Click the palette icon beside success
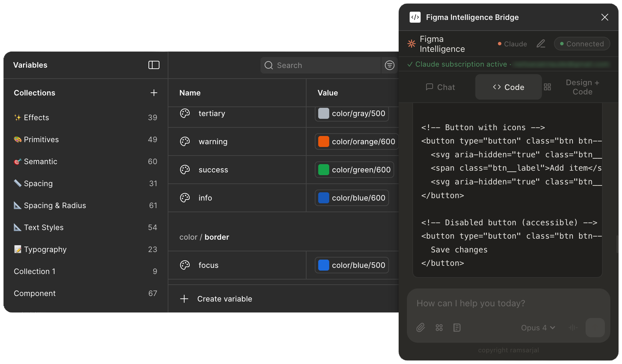622x364 pixels. pyautogui.click(x=185, y=170)
